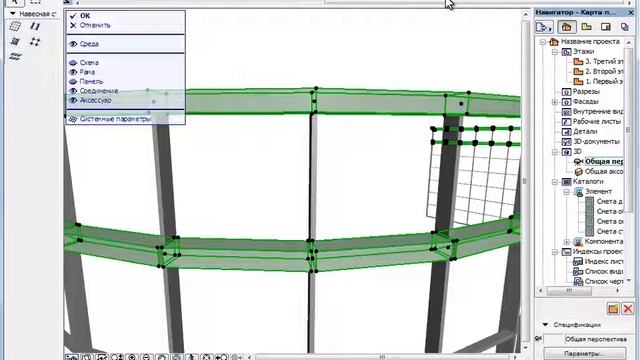
Task: Select tree item 1. Первый этаж
Action: pos(604,82)
